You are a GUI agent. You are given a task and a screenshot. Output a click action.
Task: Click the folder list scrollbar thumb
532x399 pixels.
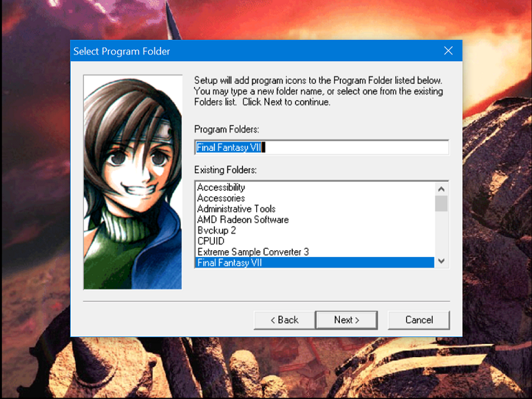[x=441, y=204]
